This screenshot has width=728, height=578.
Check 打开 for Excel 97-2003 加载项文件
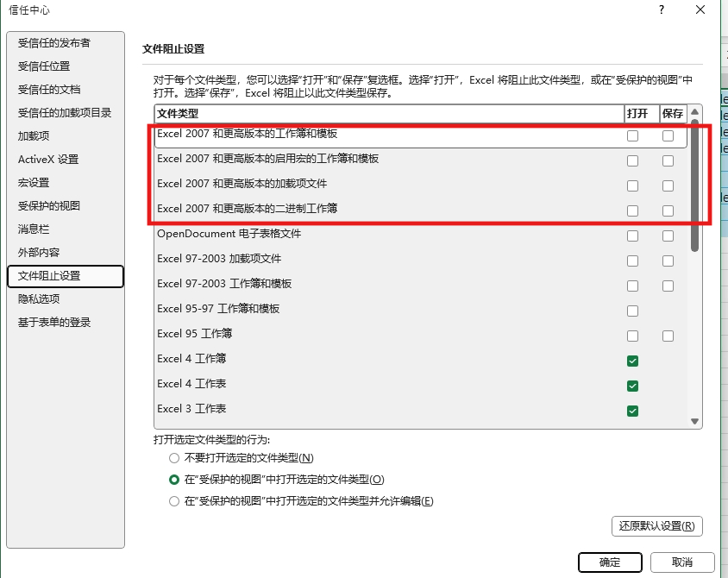click(x=632, y=261)
